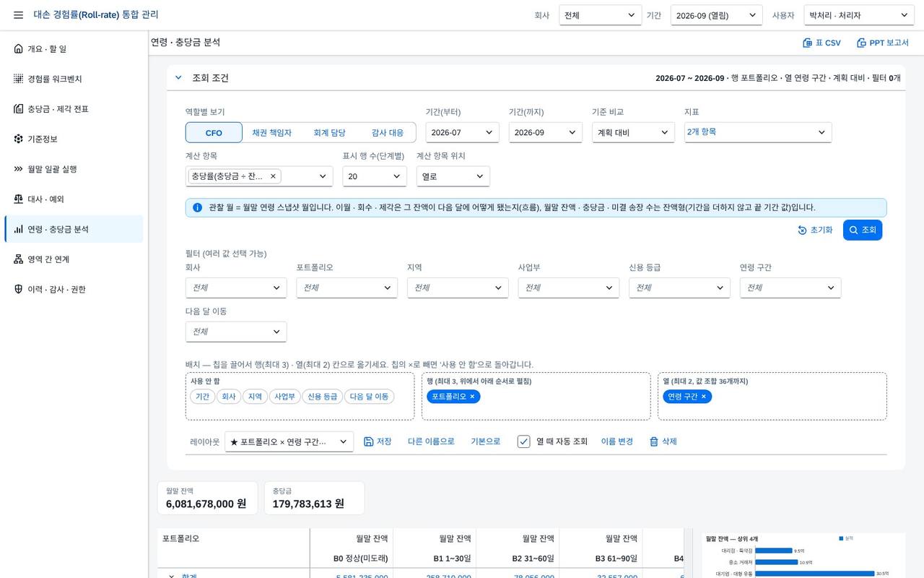The width and height of the screenshot is (924, 578).
Task: Click the home icon beside 개요 · 할 일
Action: [18, 48]
